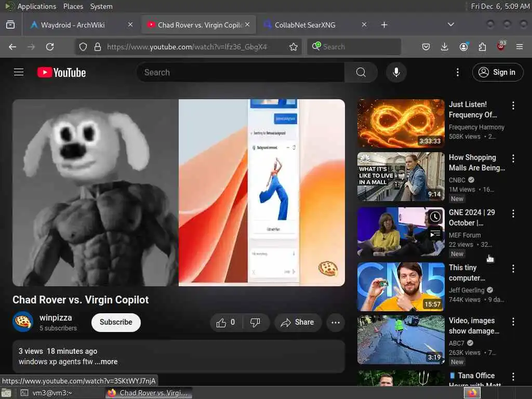
Task: Expand the description with ...more
Action: pos(106,362)
